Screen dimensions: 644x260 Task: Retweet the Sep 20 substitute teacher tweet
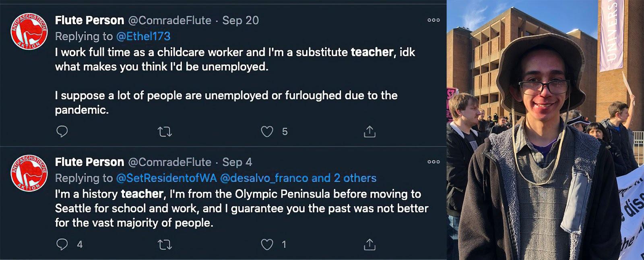click(x=165, y=132)
